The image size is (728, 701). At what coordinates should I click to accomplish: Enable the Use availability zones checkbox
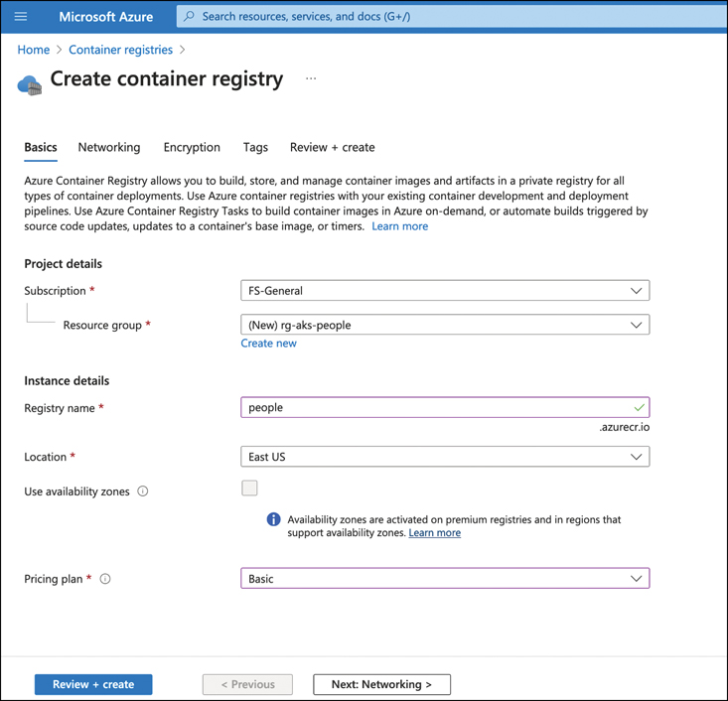(249, 488)
